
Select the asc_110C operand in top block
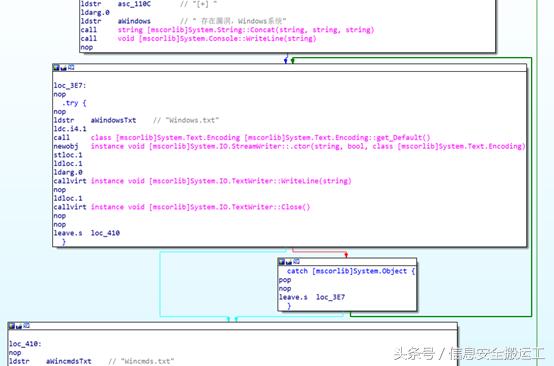134,4
